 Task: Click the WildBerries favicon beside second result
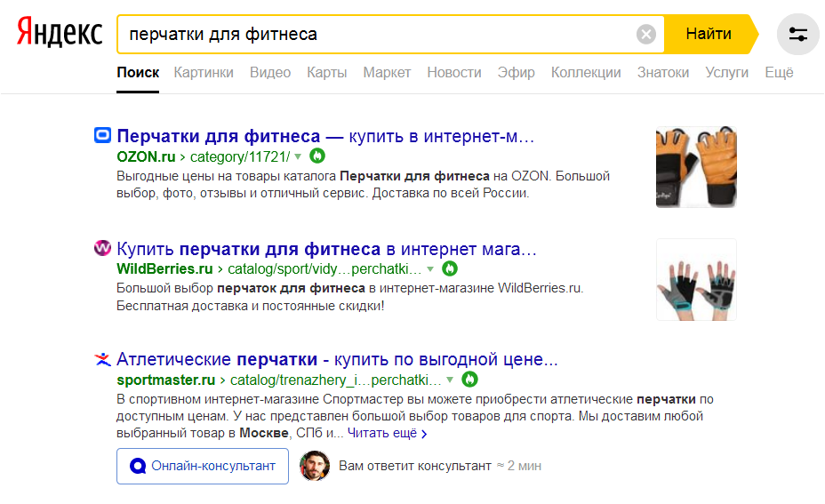(x=102, y=248)
